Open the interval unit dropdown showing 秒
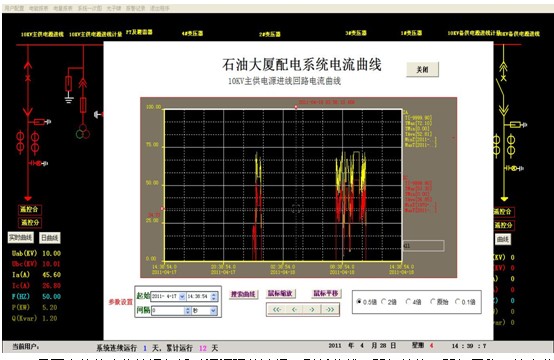The image size is (554, 360). (x=213, y=311)
